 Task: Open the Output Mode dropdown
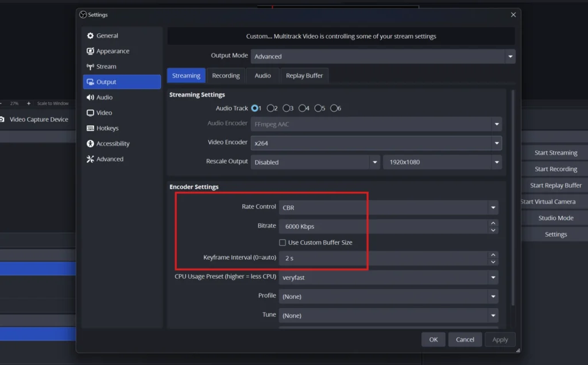[x=383, y=56]
